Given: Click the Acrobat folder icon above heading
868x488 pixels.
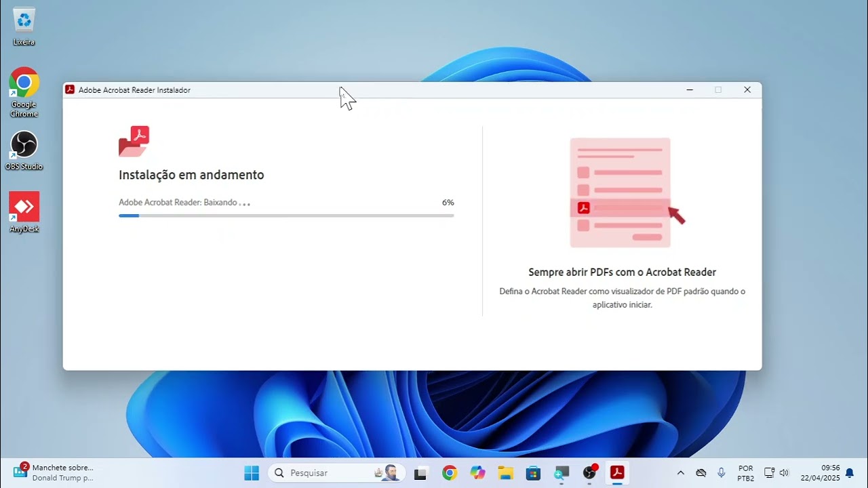Looking at the screenshot, I should pyautogui.click(x=134, y=141).
